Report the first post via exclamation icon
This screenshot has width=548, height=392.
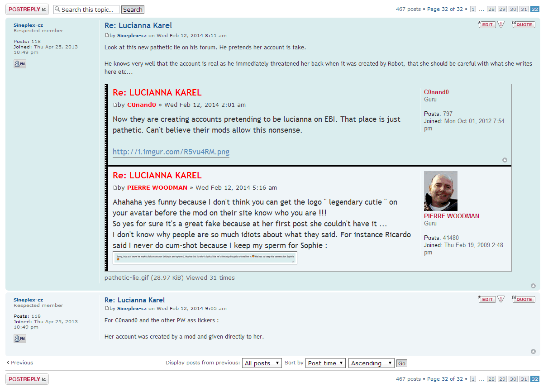point(501,24)
